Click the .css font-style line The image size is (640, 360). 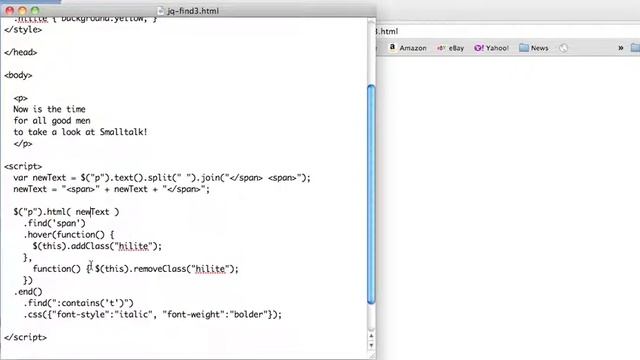(x=152, y=314)
